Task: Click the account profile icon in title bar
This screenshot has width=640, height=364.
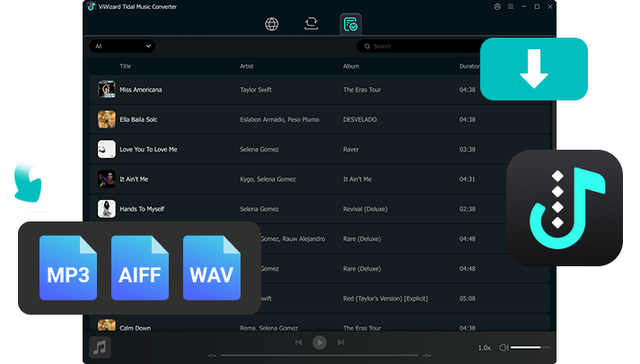Action: (497, 6)
